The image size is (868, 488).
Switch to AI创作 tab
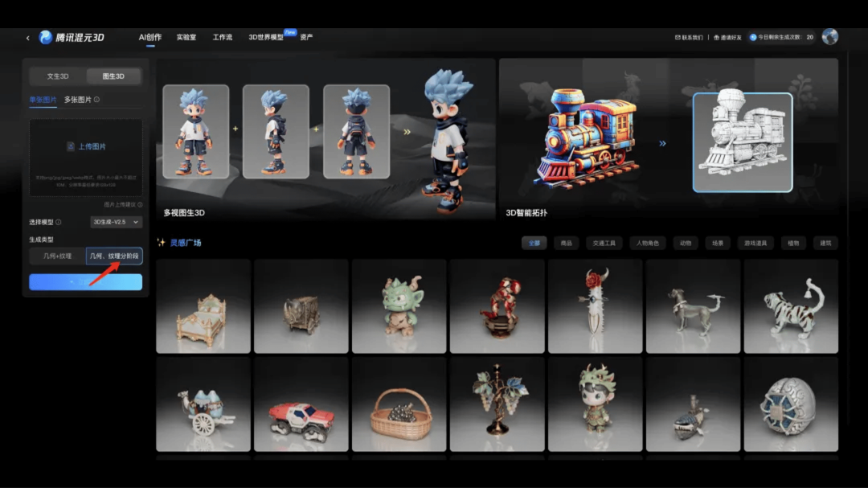point(150,37)
